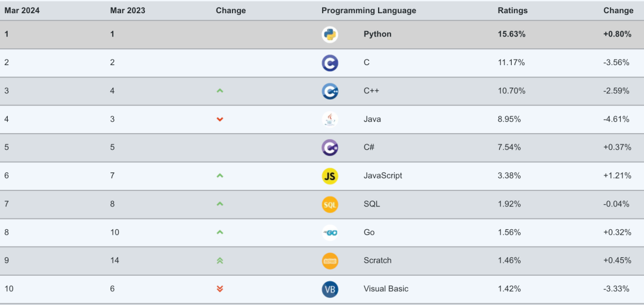644x305 pixels.
Task: Click the Programming Language column header
Action: pyautogui.click(x=369, y=11)
